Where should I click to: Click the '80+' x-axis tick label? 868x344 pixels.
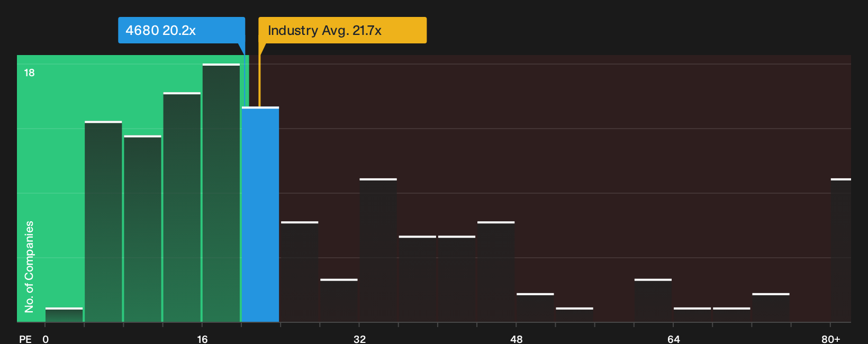click(831, 339)
